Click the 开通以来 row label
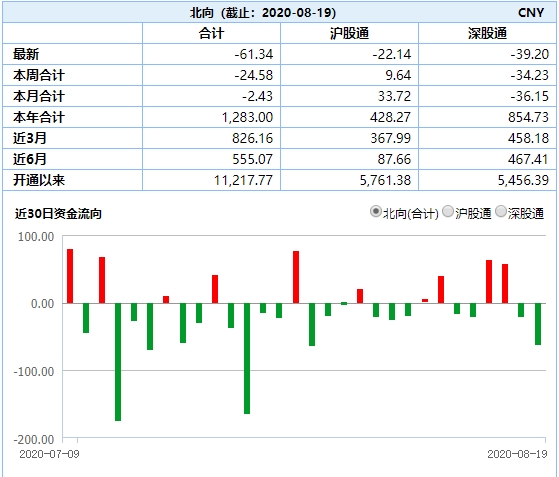This screenshot has height=477, width=559. (39, 180)
